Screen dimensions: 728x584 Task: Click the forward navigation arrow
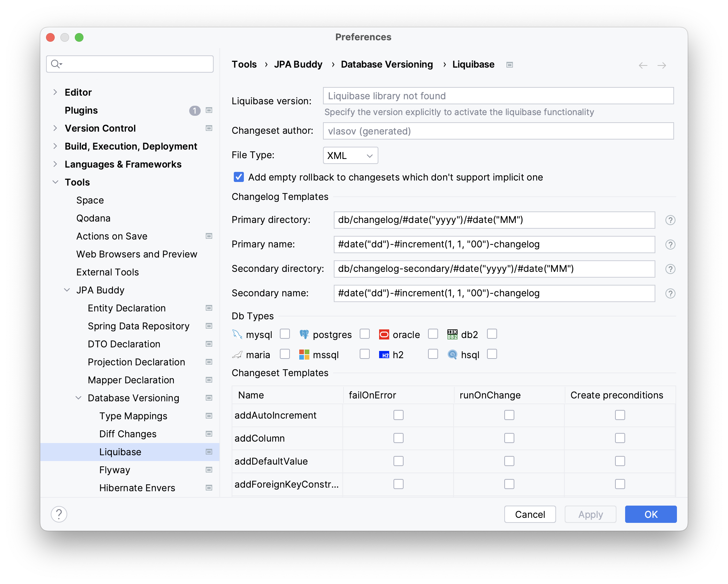pos(662,65)
